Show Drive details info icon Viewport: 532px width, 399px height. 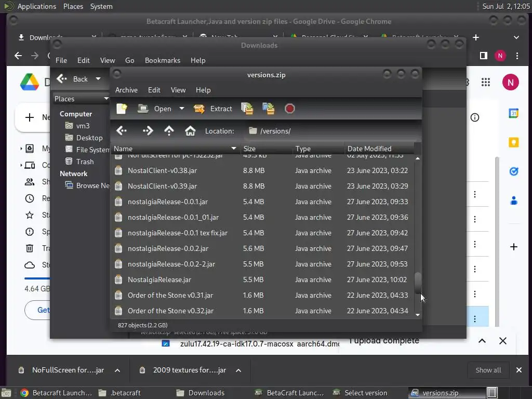point(475,117)
